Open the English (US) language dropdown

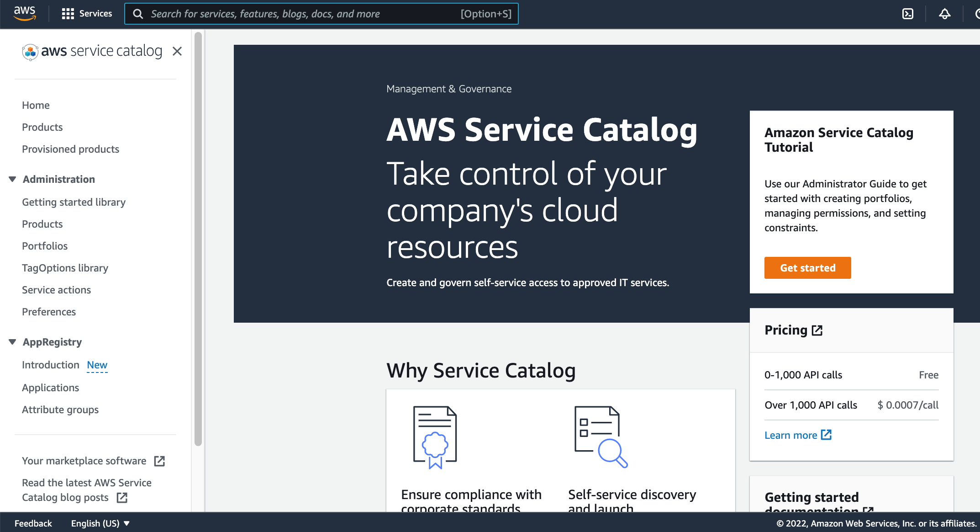coord(100,523)
